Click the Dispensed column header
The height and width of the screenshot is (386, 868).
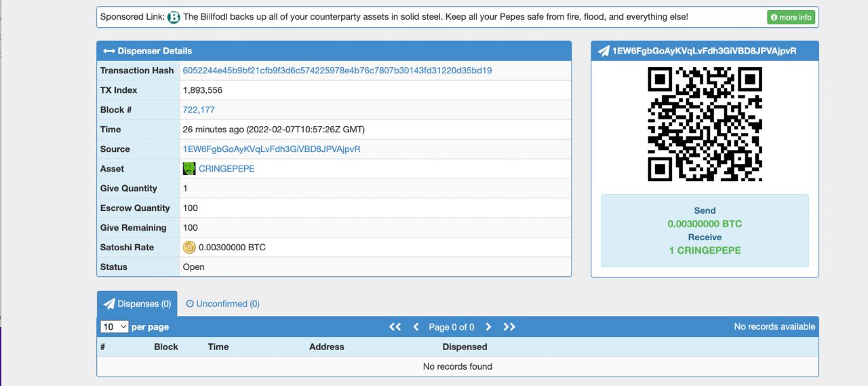pyautogui.click(x=465, y=347)
